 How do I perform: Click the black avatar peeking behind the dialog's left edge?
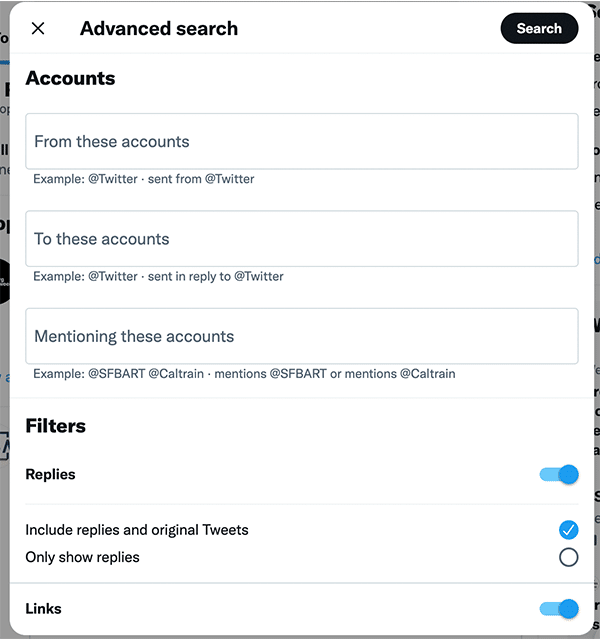[4, 281]
